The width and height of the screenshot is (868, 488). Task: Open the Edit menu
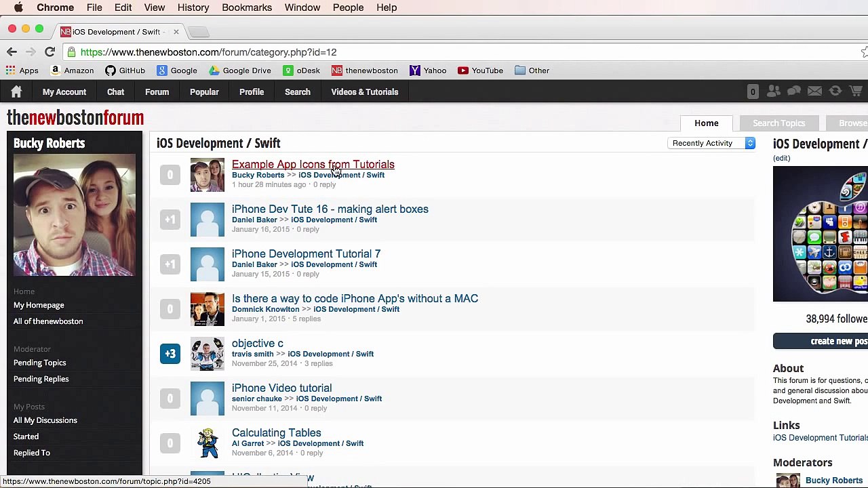click(123, 7)
